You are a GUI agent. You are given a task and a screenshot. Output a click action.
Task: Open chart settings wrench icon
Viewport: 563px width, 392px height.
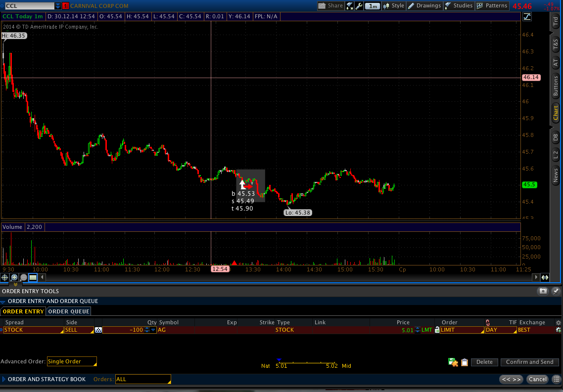click(359, 6)
